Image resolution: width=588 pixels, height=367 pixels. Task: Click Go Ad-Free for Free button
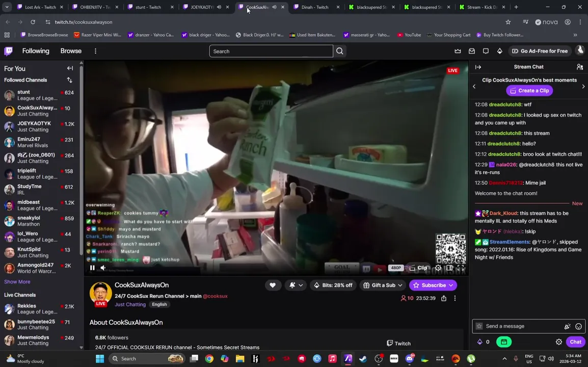[540, 51]
